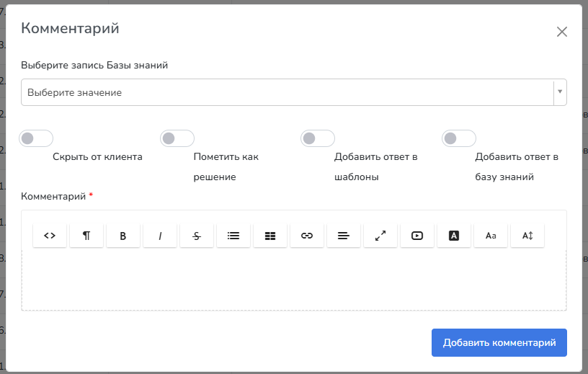The width and height of the screenshot is (588, 374).
Task: Insert a hyperlink in the comment
Action: pyautogui.click(x=307, y=236)
